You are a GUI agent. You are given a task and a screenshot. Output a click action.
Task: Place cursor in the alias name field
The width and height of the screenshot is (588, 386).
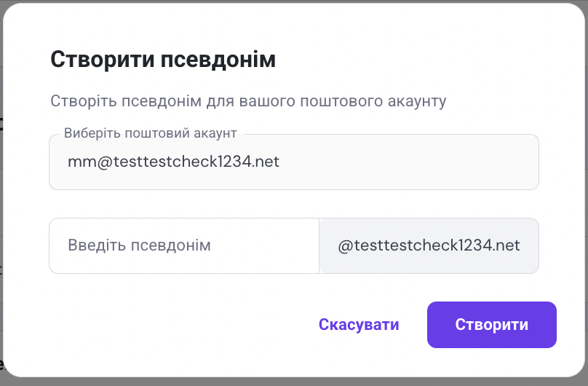184,245
